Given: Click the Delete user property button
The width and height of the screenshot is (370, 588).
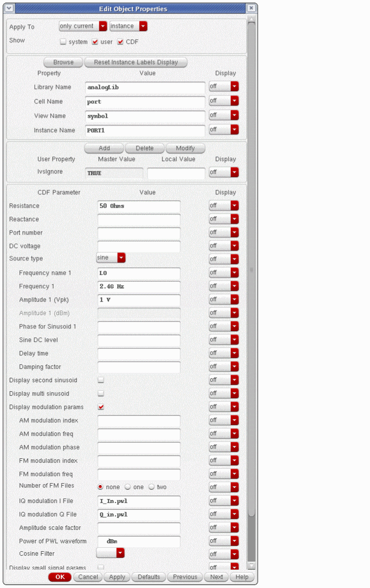Looking at the screenshot, I should point(145,148).
